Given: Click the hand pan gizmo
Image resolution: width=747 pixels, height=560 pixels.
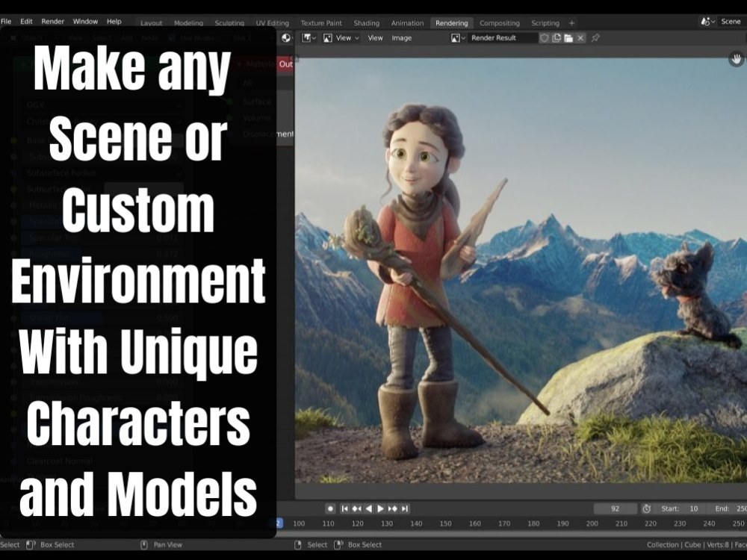Looking at the screenshot, I should click(x=737, y=59).
